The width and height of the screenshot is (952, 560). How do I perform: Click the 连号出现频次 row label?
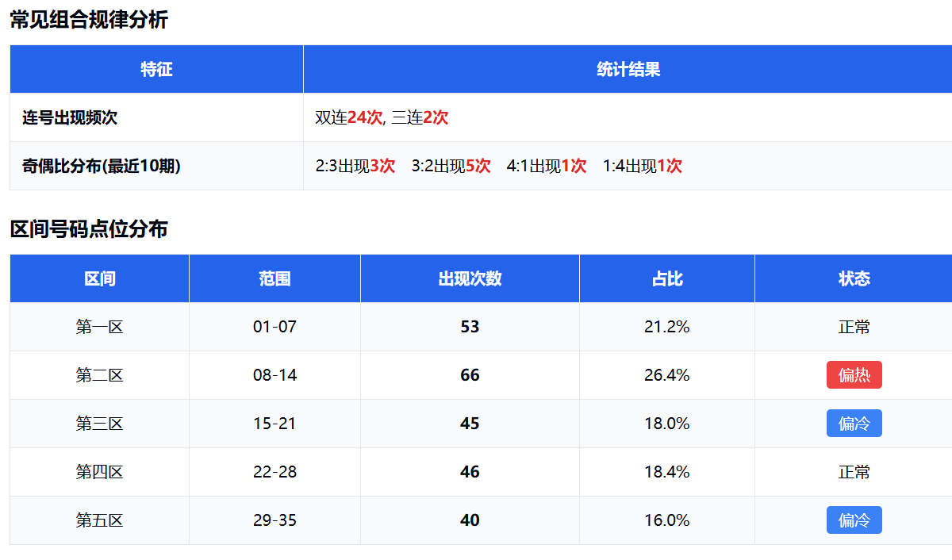(70, 117)
